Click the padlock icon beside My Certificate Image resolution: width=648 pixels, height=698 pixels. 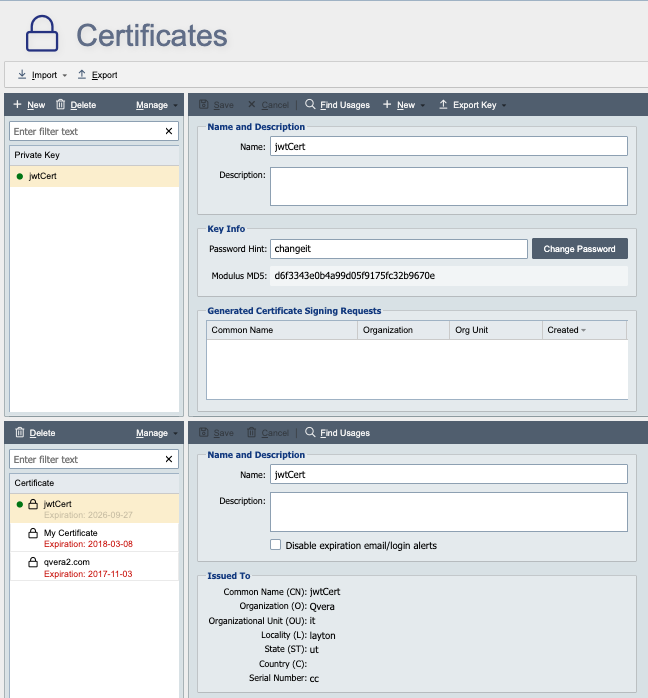(33, 533)
